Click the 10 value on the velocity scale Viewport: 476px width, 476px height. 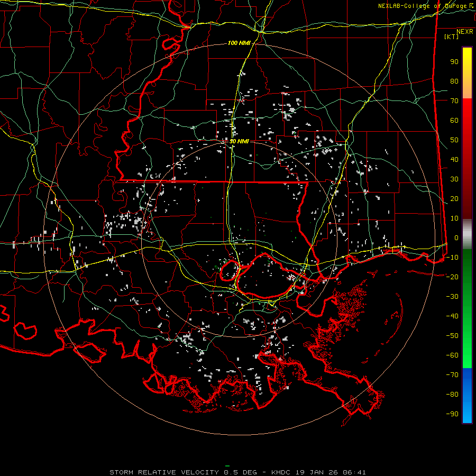pos(454,218)
